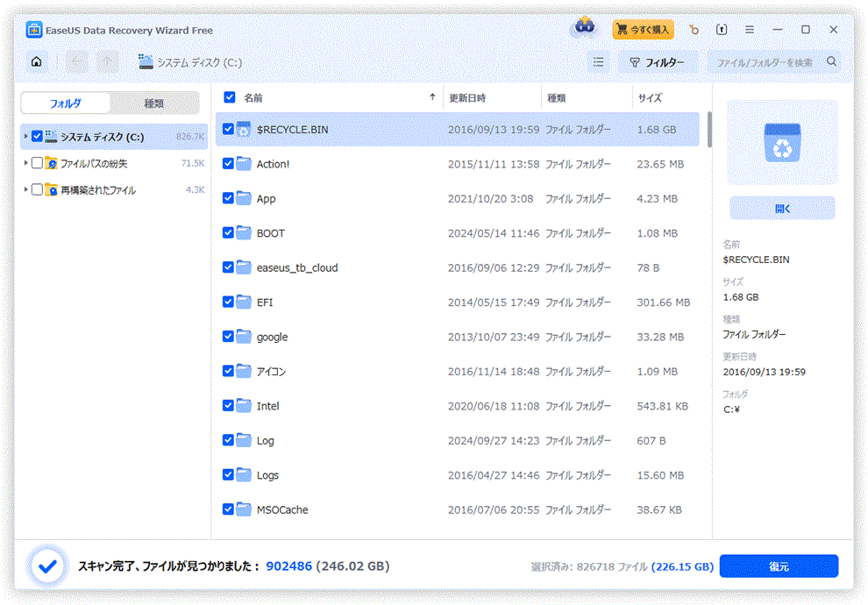Viewport: 868px width, 605px height.
Task: Click the 1.09 MB size cell
Action: coord(657,372)
